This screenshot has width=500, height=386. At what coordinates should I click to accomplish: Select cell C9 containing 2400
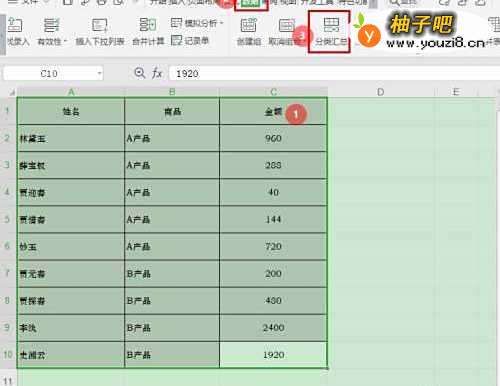click(273, 328)
